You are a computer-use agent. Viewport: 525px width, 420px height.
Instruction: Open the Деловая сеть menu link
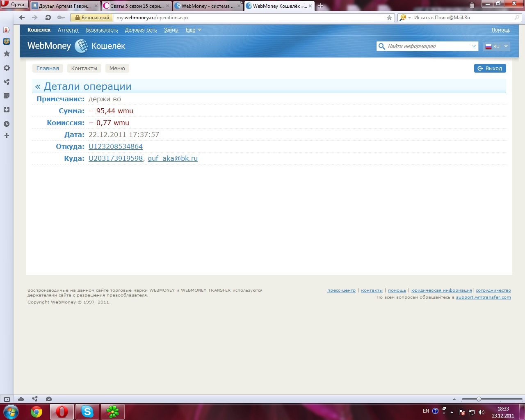141,30
